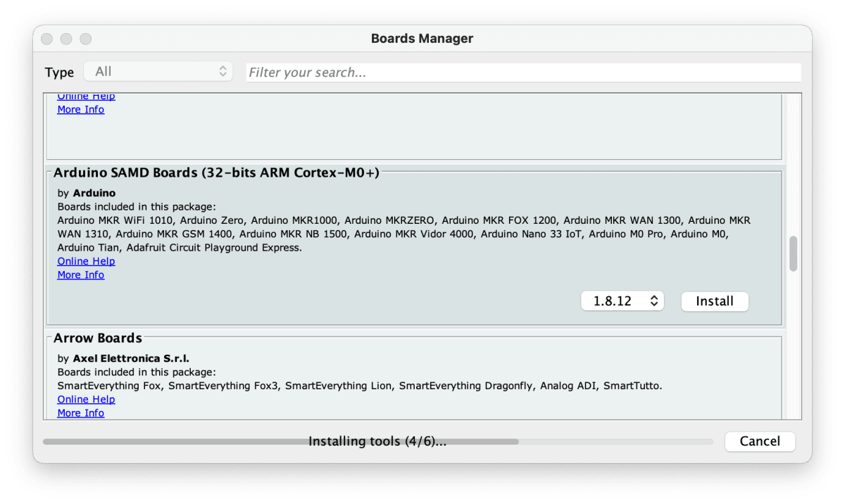Close the Boards Manager window
This screenshot has width=845, height=504.
coord(47,39)
